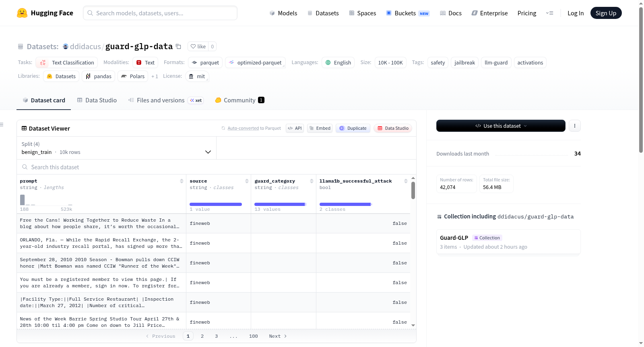The width and height of the screenshot is (644, 347).
Task: Click the Duplicate button
Action: pyautogui.click(x=353, y=128)
